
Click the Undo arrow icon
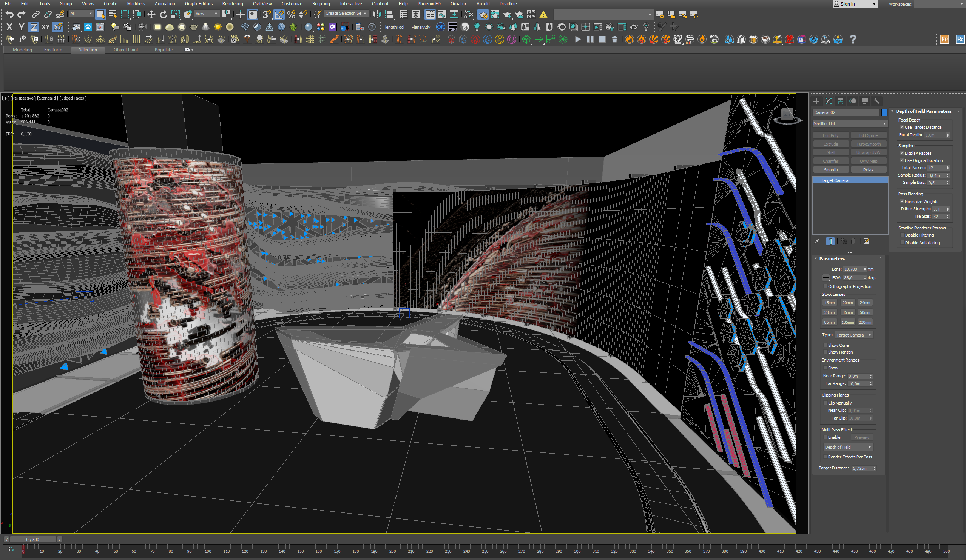pyautogui.click(x=9, y=15)
